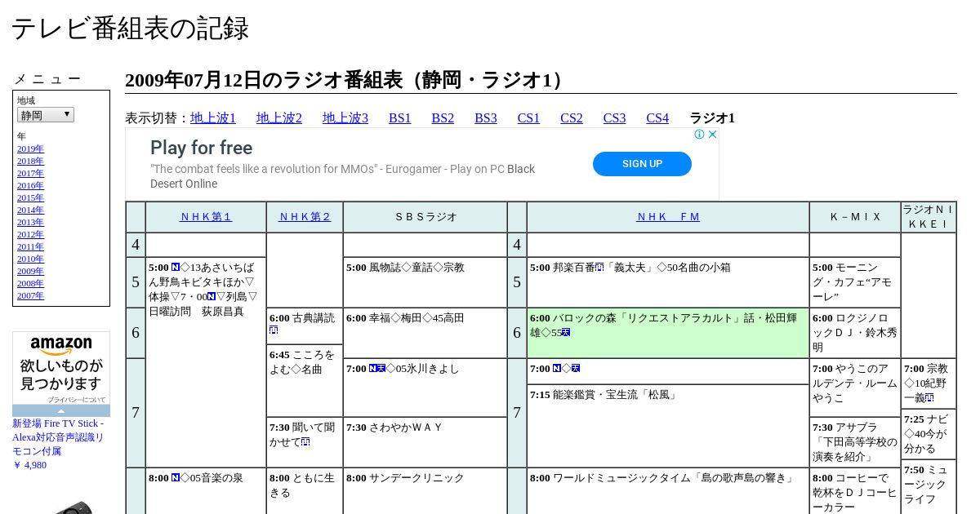Click the rerun icon after 邦楽百番

point(599,268)
